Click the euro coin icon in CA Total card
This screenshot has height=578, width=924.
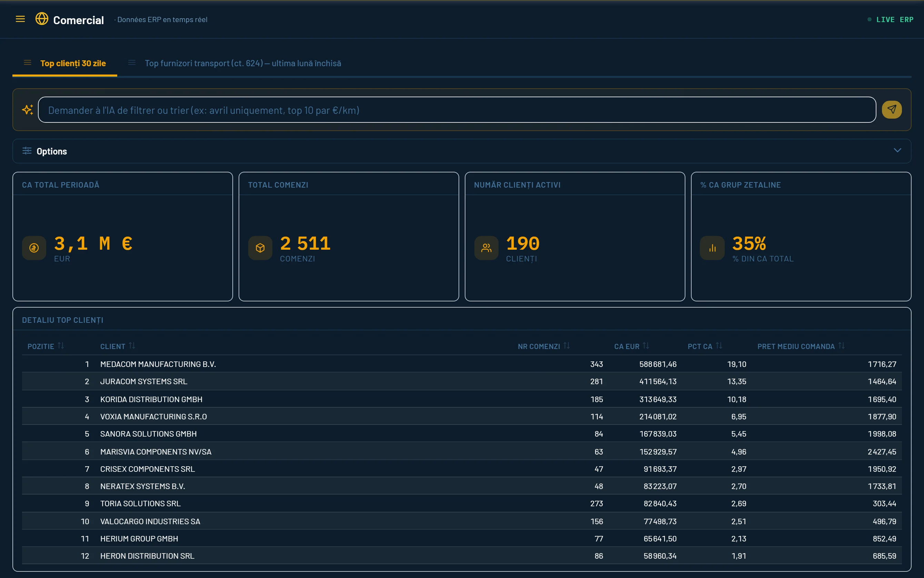(34, 248)
